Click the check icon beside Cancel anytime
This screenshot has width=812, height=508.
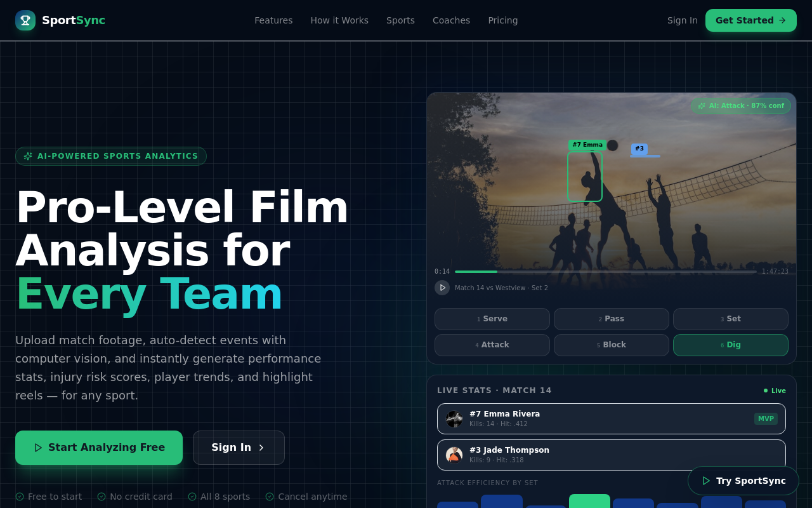pos(270,497)
